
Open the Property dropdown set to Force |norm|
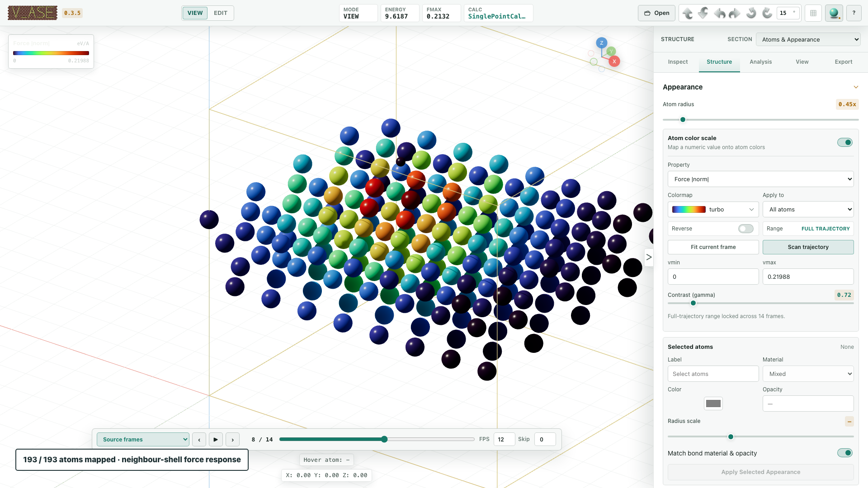(761, 179)
